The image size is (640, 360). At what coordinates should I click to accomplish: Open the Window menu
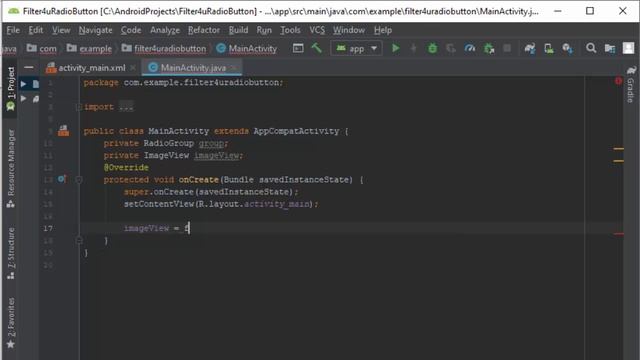pyautogui.click(x=349, y=30)
